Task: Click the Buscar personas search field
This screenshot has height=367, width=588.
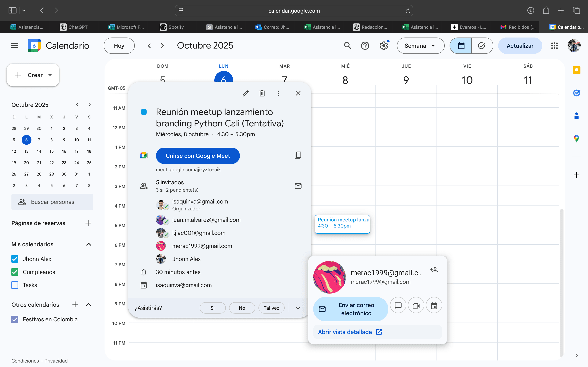Action: (x=52, y=202)
